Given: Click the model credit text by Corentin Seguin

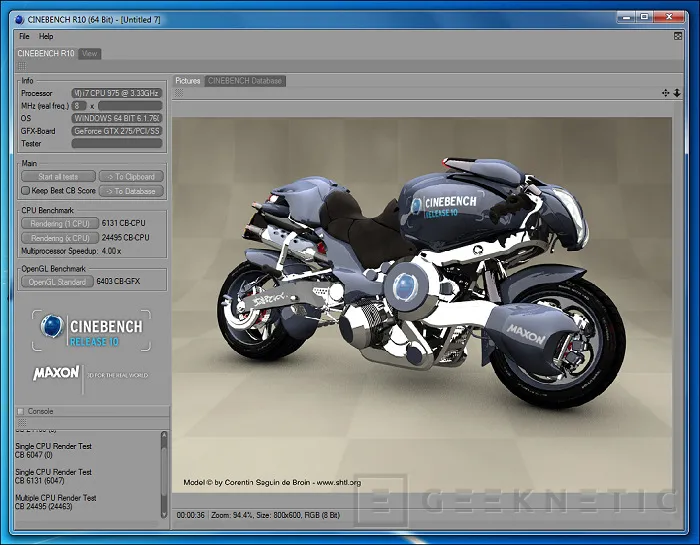Looking at the screenshot, I should pos(272,483).
